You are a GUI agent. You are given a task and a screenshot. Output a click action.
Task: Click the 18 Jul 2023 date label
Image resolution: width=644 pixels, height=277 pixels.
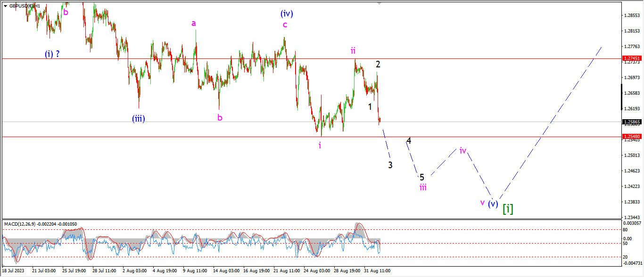click(12, 271)
